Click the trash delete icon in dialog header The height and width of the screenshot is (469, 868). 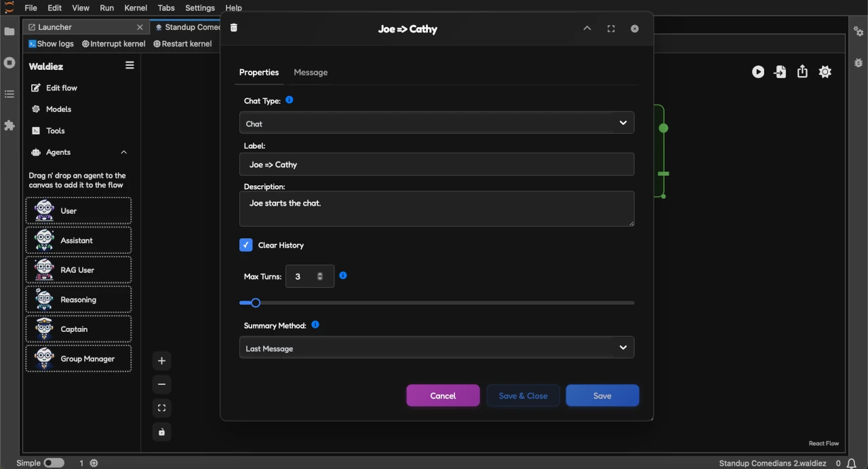(234, 28)
